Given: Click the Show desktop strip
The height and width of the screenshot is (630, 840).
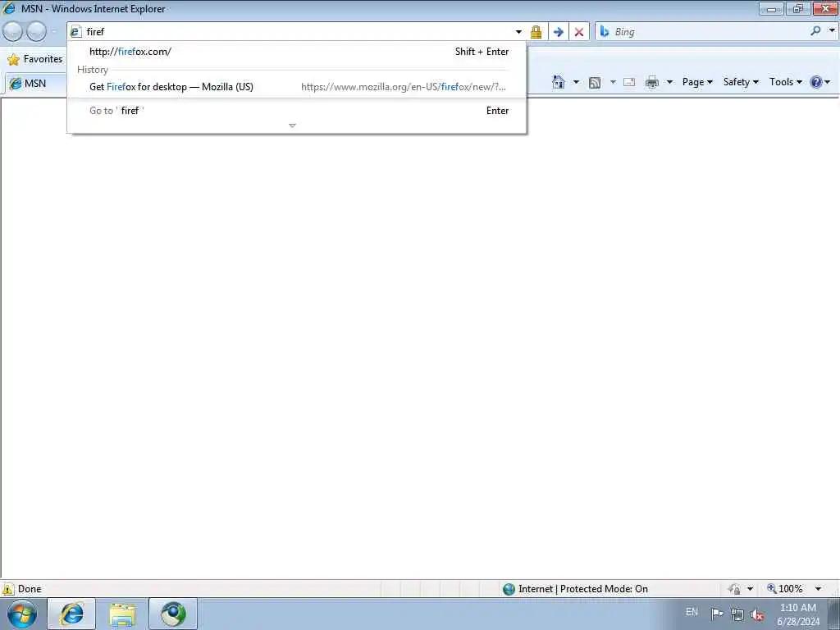Looking at the screenshot, I should (x=834, y=614).
